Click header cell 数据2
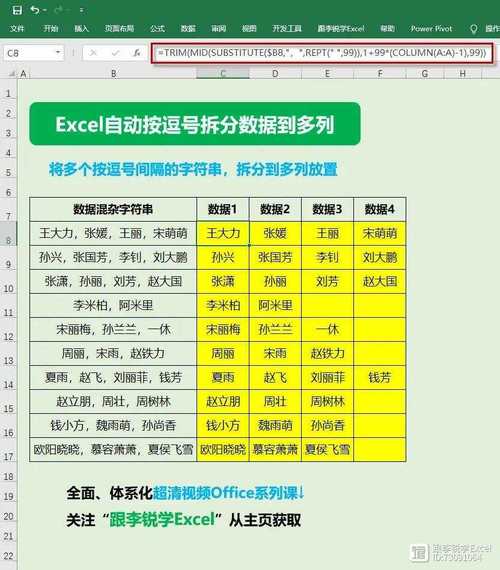500x570 pixels. pos(275,209)
